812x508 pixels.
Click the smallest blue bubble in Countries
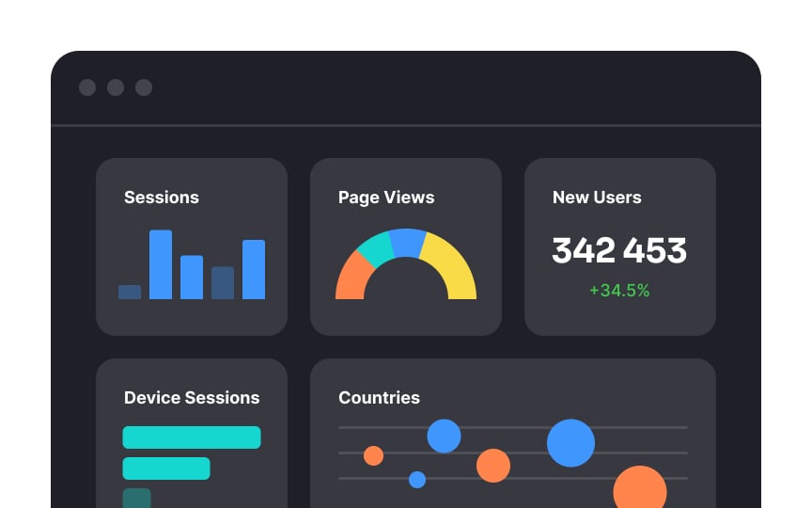(x=417, y=480)
